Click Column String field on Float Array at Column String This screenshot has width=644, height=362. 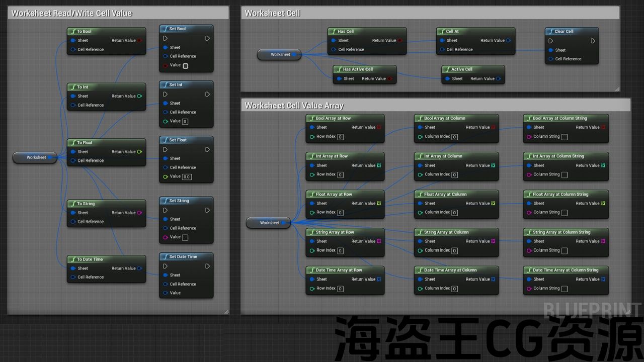click(x=564, y=213)
